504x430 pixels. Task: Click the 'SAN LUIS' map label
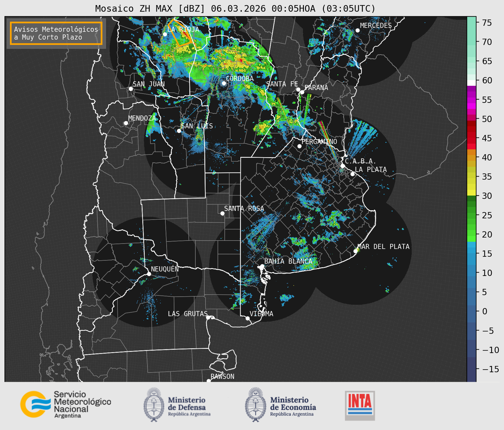coord(197,126)
